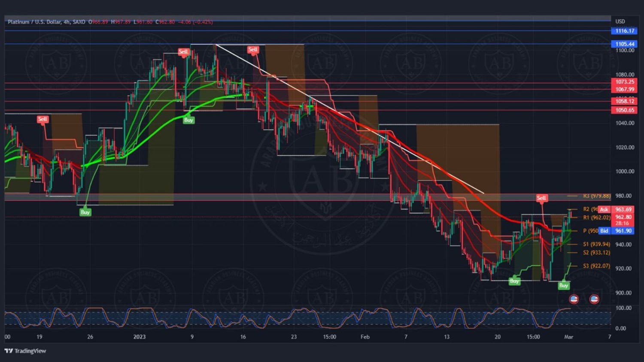Select the 1050.65 red price level label
Screen dimensions: 644x362
pos(624,110)
